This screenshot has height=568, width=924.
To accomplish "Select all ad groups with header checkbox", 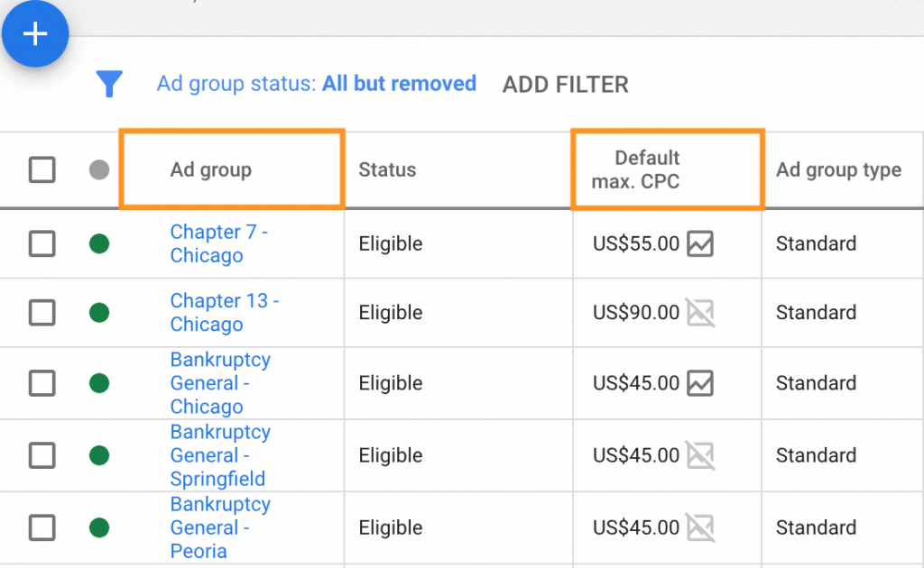I will pyautogui.click(x=42, y=169).
